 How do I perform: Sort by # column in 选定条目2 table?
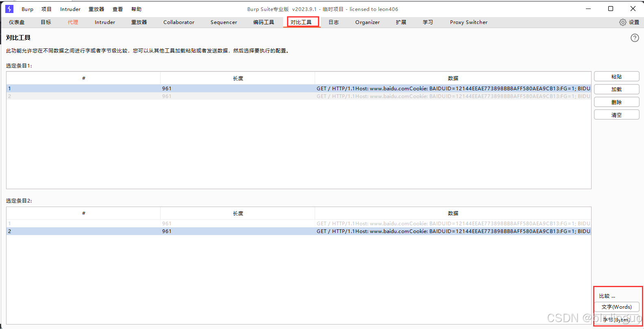[x=83, y=213]
